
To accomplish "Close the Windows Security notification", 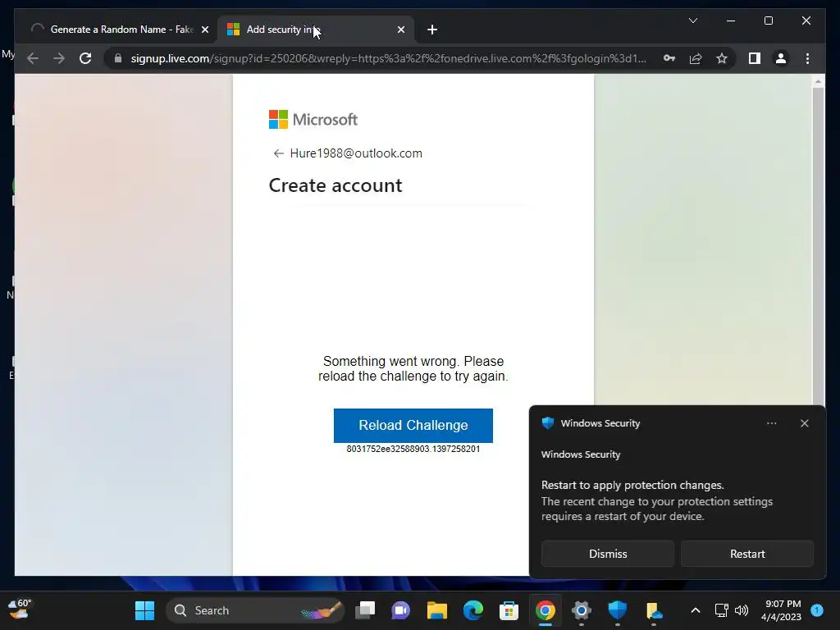I will point(804,423).
